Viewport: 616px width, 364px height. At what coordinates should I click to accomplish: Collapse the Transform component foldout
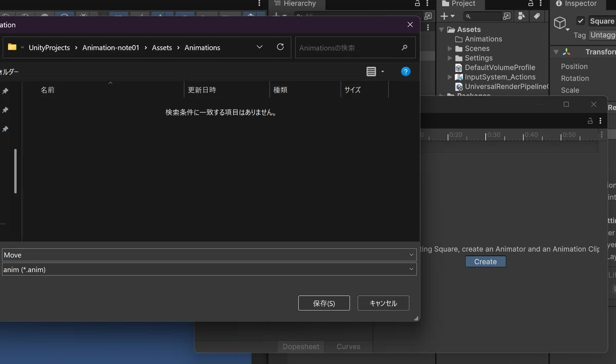pyautogui.click(x=555, y=52)
